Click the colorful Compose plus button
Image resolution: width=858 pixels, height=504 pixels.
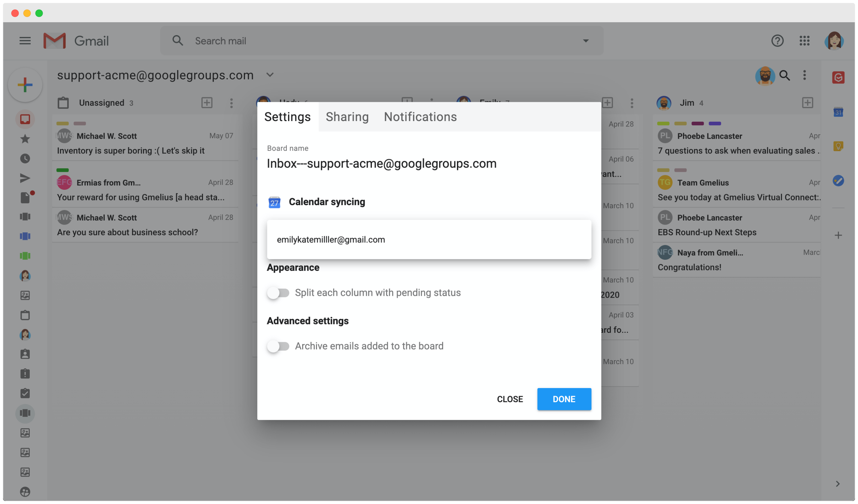25,85
